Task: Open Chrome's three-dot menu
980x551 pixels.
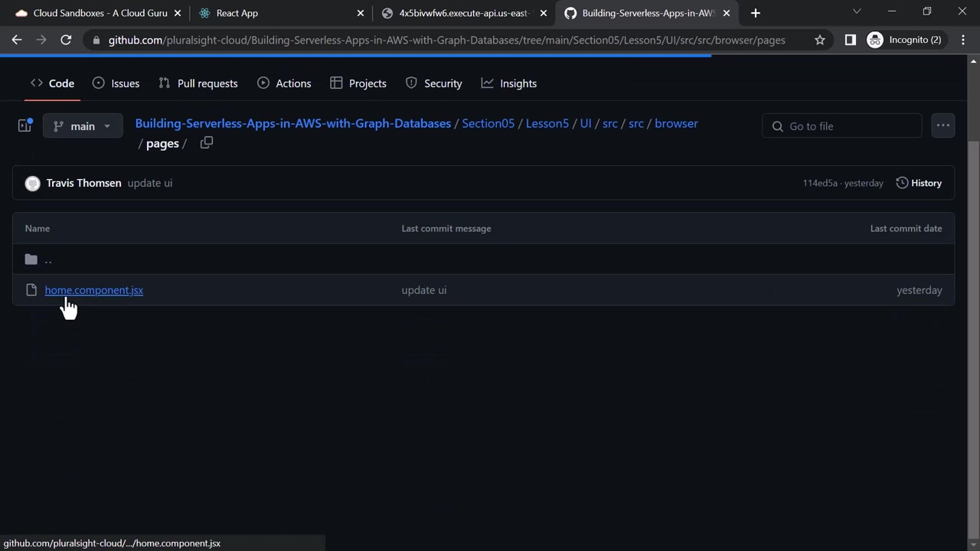Action: 963,40
